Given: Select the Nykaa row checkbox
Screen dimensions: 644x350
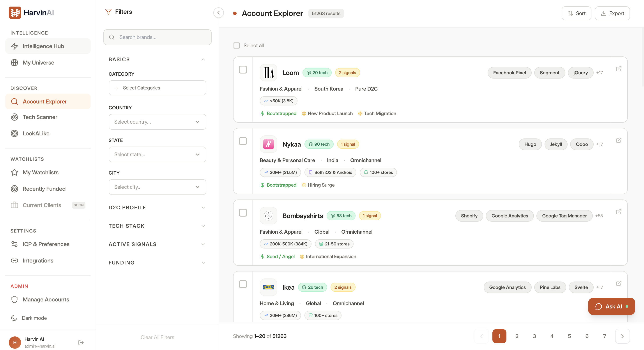Looking at the screenshot, I should click(243, 141).
